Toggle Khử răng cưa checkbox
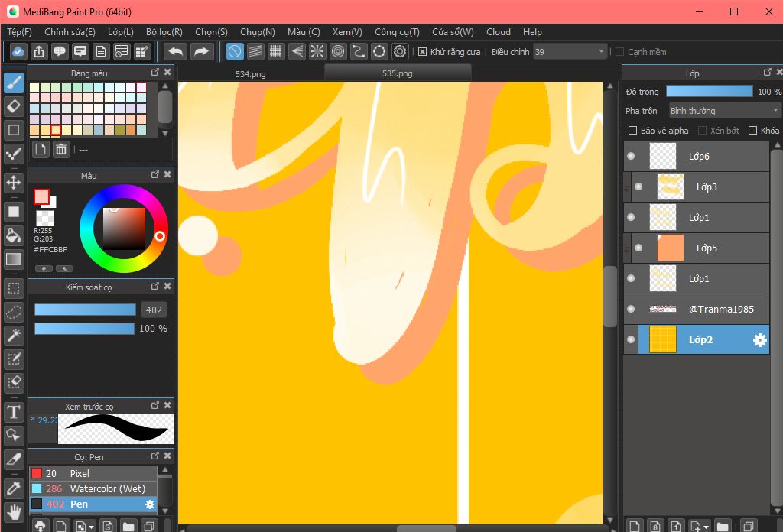 422,52
